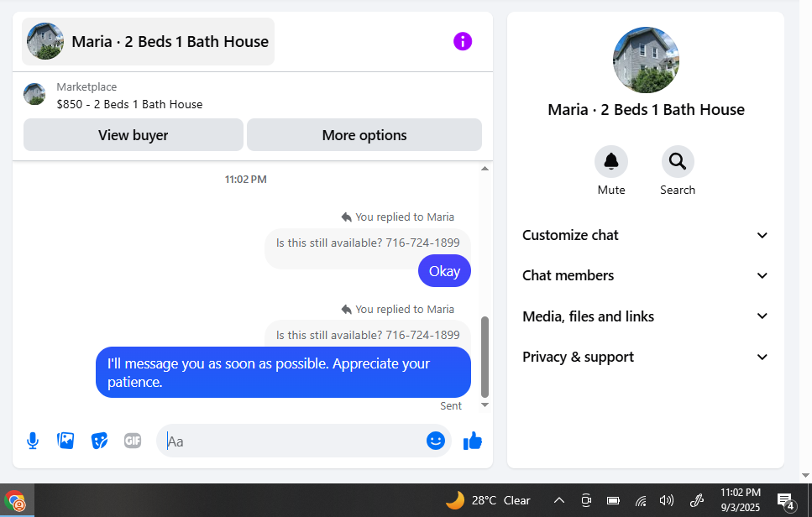The height and width of the screenshot is (517, 812).
Task: Click More options button
Action: 364,135
